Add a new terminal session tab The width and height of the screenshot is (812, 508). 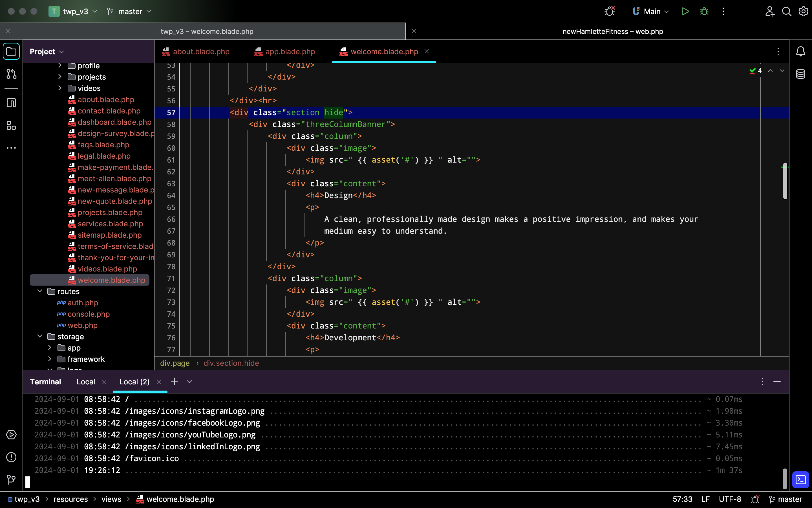(x=175, y=381)
